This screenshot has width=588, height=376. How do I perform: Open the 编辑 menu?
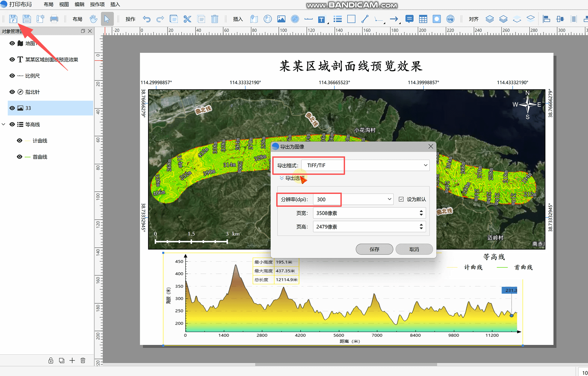[79, 4]
